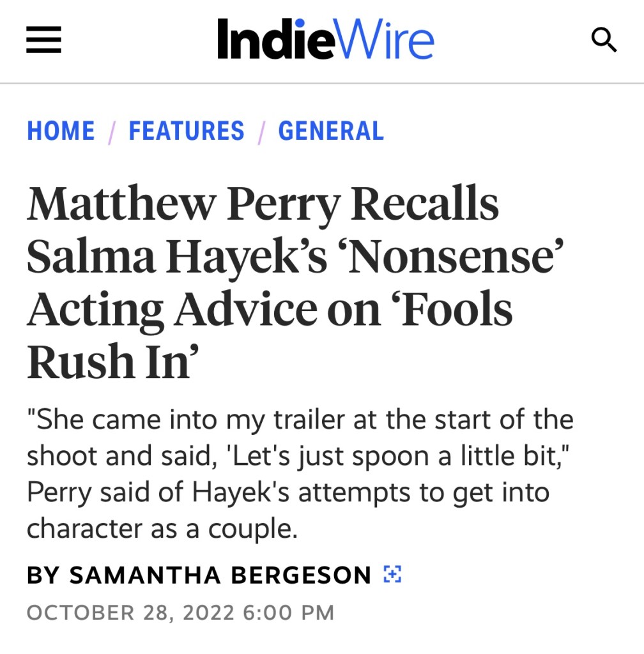This screenshot has width=644, height=654.
Task: Click the IndieWire logo
Action: pos(325,40)
